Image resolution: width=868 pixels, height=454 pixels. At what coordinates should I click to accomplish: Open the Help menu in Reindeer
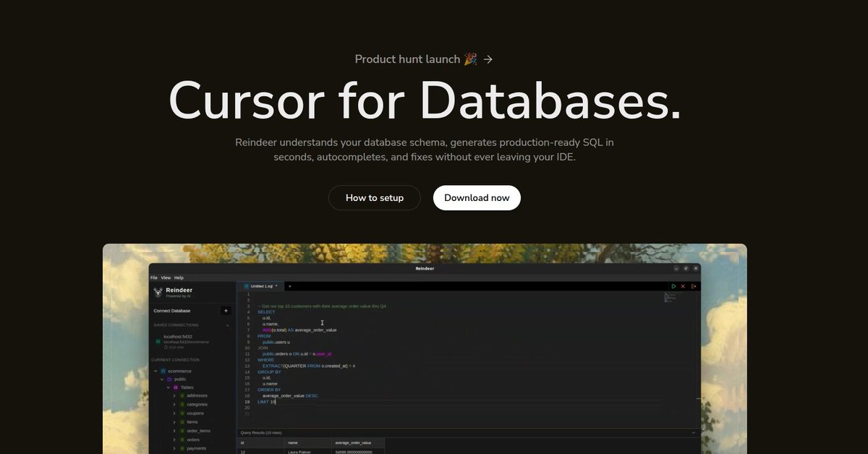coord(179,278)
